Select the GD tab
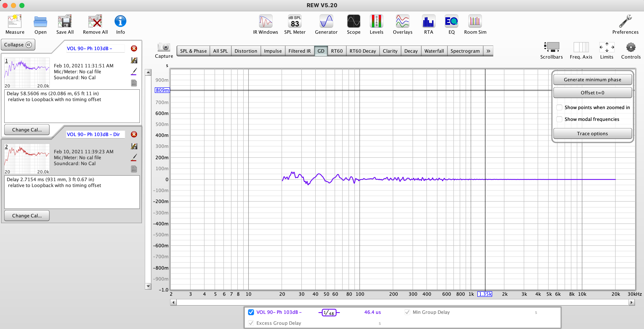Viewport: 644px width, 329px height. [320, 50]
